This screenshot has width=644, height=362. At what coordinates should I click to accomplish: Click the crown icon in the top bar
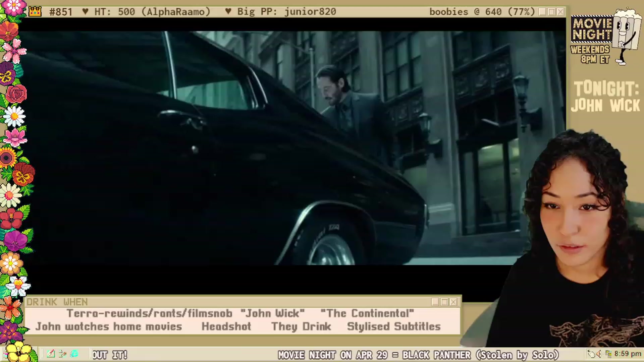[x=35, y=12]
